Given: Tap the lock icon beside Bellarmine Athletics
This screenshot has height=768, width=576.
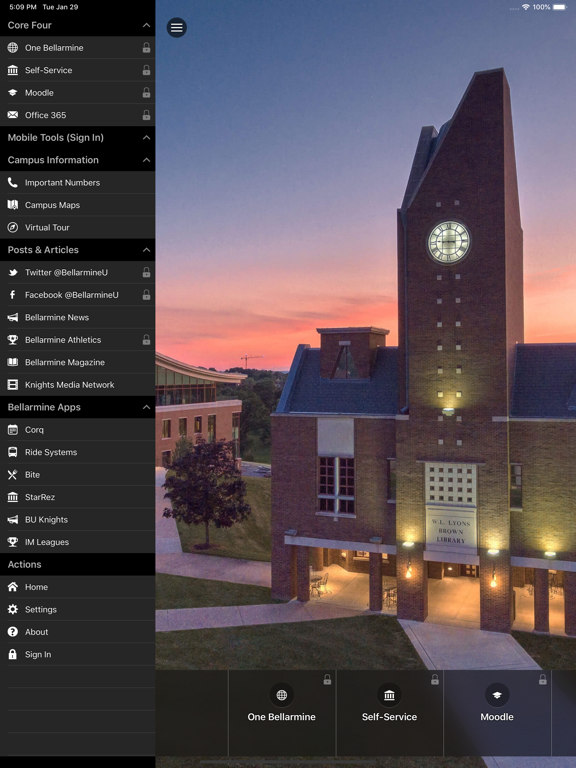Looking at the screenshot, I should (x=146, y=339).
